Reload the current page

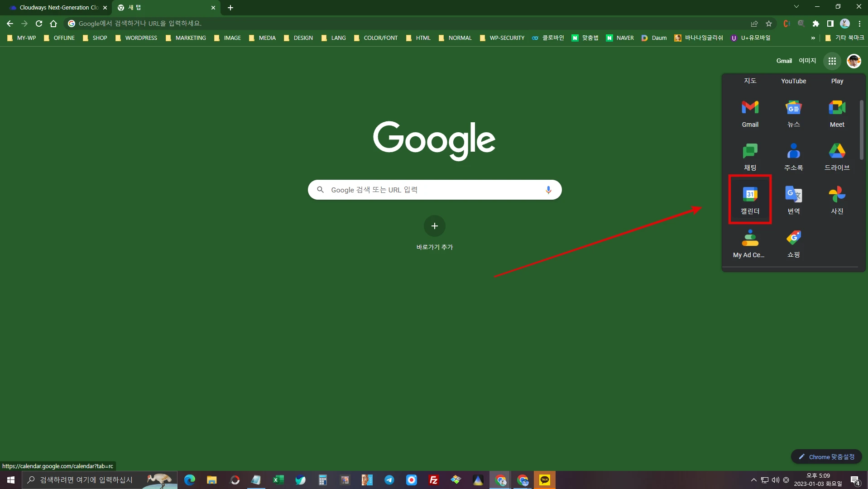coord(39,24)
